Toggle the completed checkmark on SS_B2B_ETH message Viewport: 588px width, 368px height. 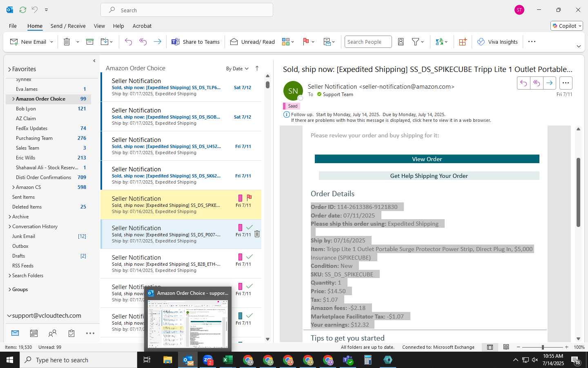249,257
